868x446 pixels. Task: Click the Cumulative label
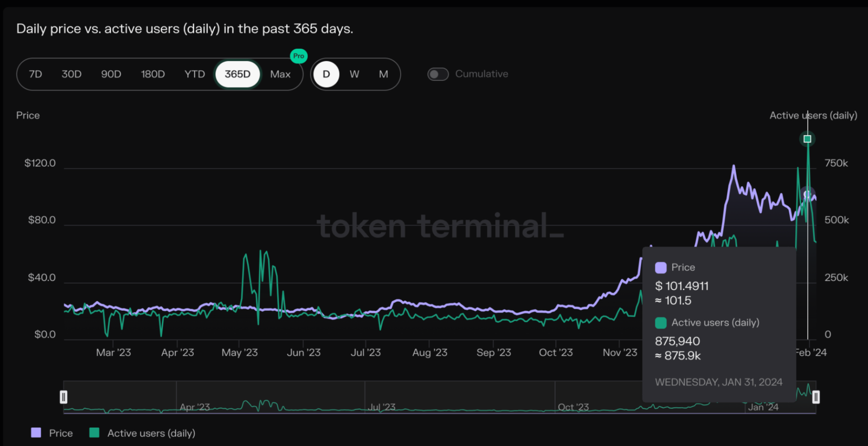481,74
